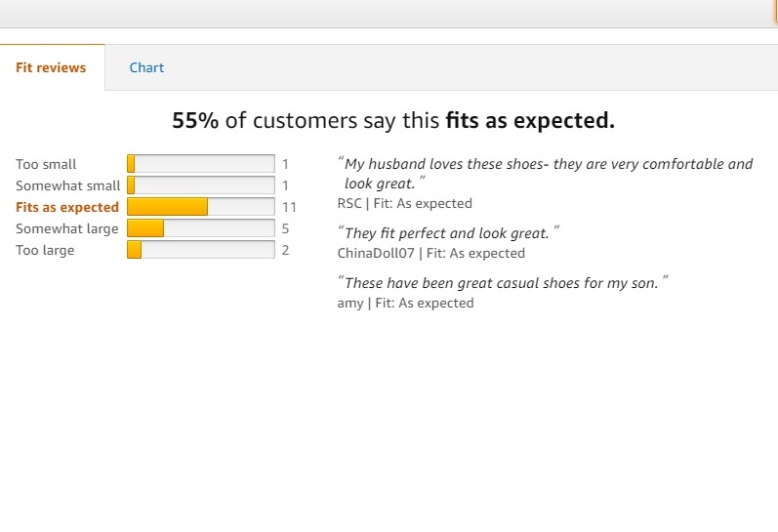The height and width of the screenshot is (532, 778).
Task: Click the count 5 beside Somewhat large
Action: pos(285,228)
